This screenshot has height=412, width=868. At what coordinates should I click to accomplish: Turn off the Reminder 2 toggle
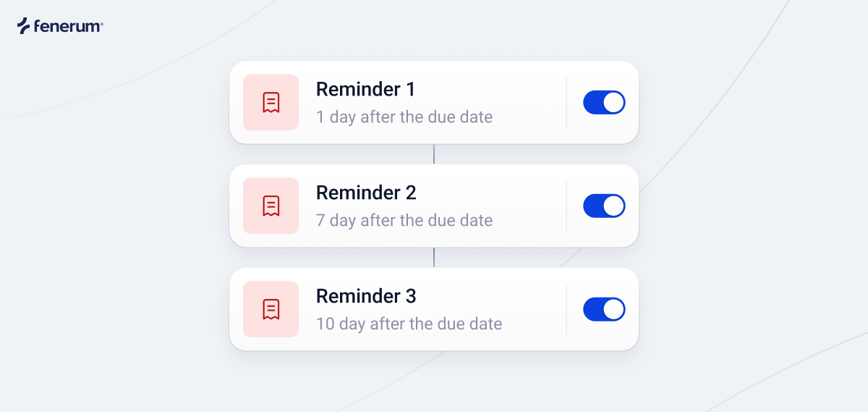[604, 206]
